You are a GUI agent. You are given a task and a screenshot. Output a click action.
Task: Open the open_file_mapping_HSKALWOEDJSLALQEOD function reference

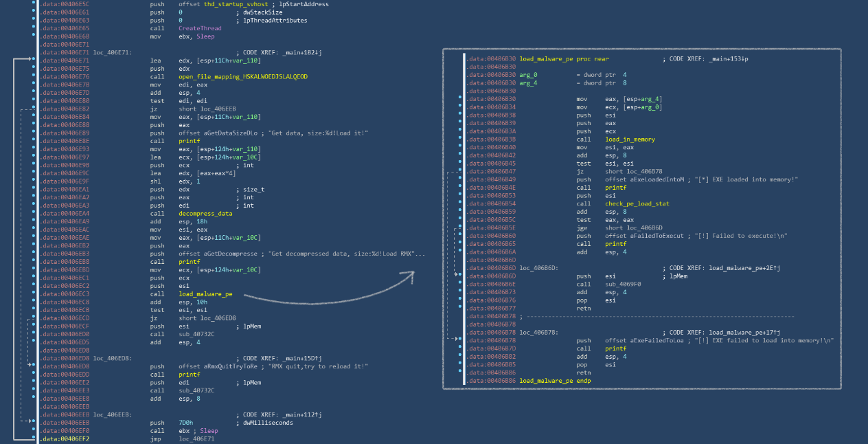point(243,77)
